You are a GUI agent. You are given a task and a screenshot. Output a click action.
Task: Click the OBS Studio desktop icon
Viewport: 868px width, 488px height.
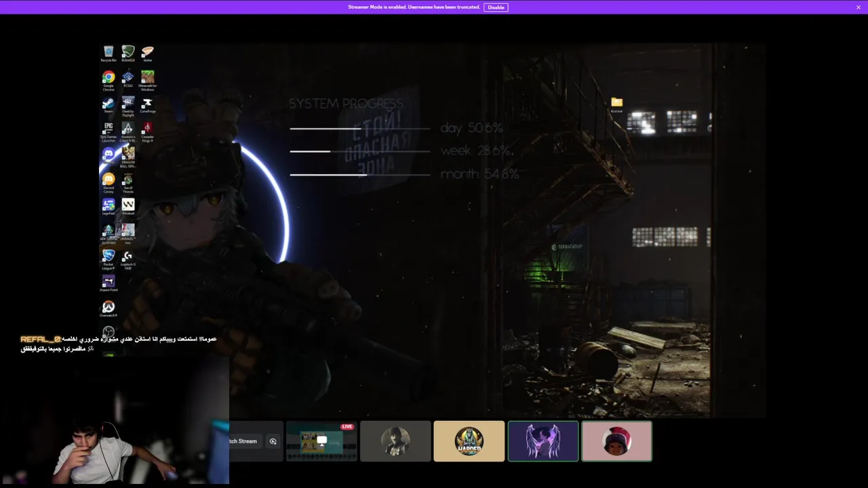click(108, 332)
